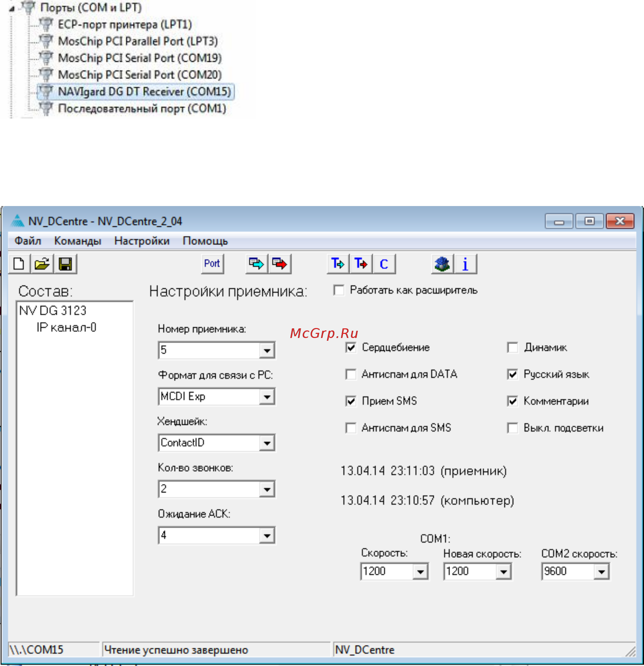Open the Формат для связи с PC dropdown
This screenshot has width=644, height=666.
point(267,397)
